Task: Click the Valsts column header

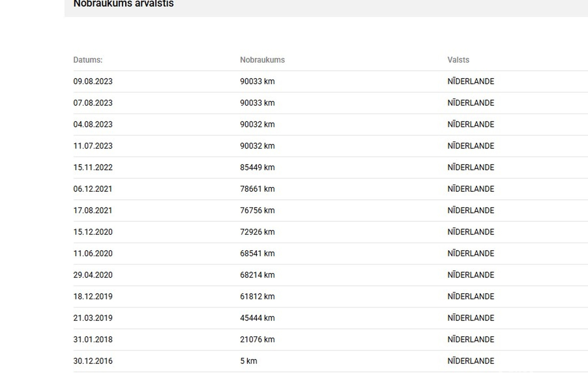Action: [458, 60]
